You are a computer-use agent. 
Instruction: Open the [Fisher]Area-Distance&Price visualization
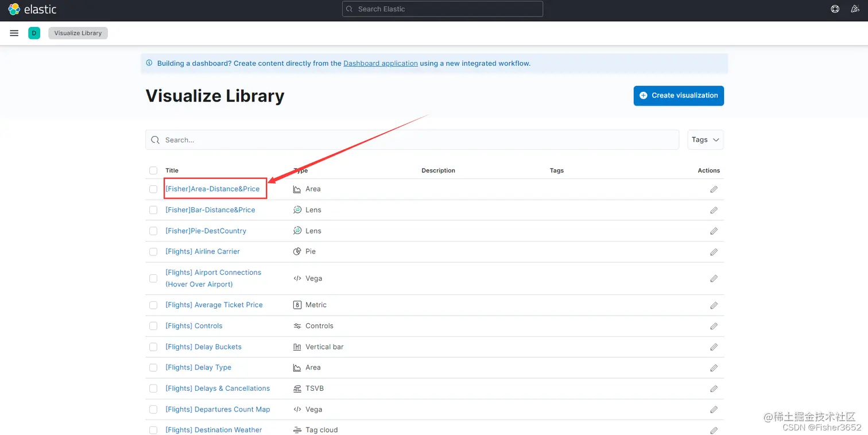click(212, 189)
